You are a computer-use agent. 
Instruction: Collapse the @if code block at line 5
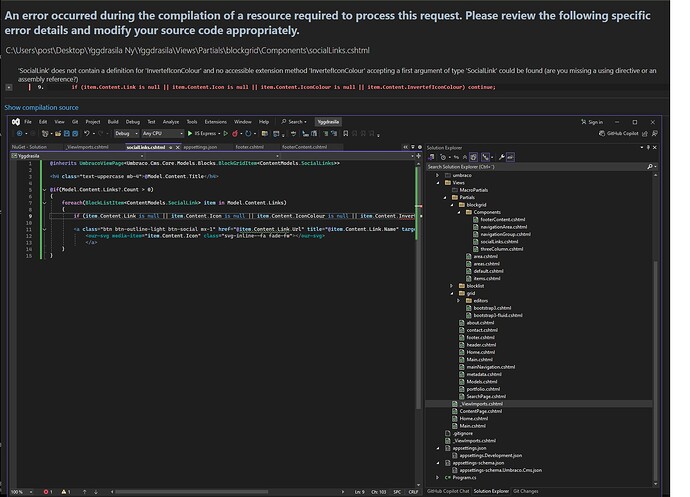click(x=44, y=190)
